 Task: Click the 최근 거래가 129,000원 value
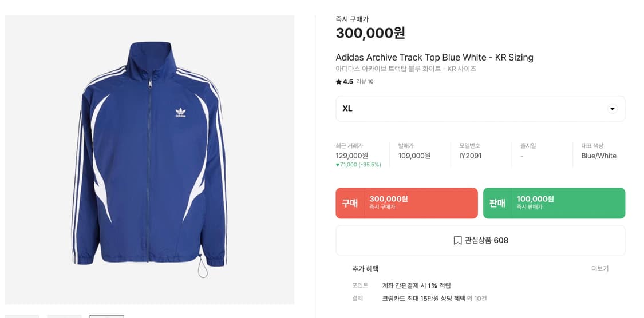point(351,156)
